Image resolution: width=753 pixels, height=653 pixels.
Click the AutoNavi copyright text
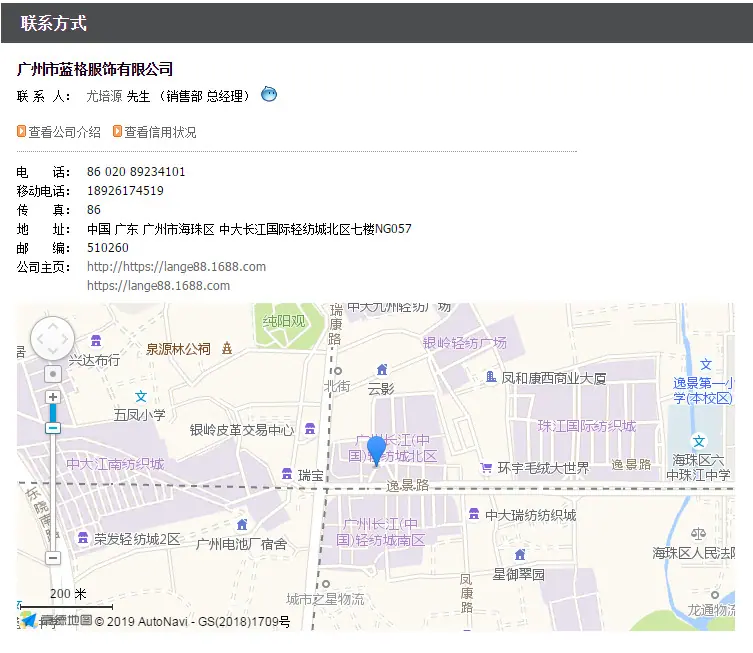tap(193, 622)
